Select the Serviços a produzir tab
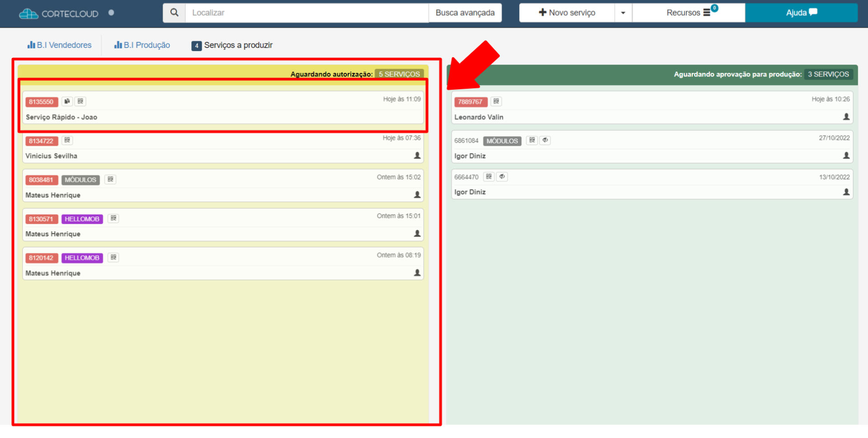Screen dimensions: 868x438 click(x=232, y=45)
